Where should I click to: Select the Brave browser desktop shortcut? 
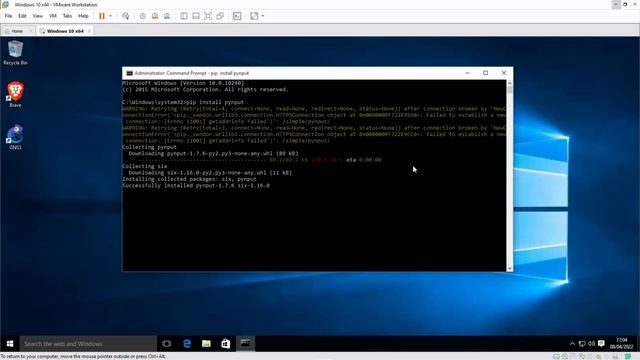(x=15, y=95)
